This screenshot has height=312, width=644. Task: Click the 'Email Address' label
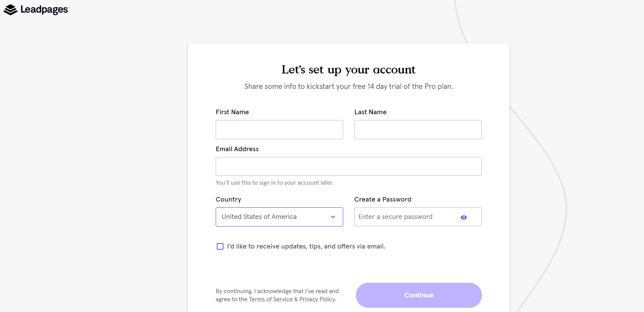[237, 149]
